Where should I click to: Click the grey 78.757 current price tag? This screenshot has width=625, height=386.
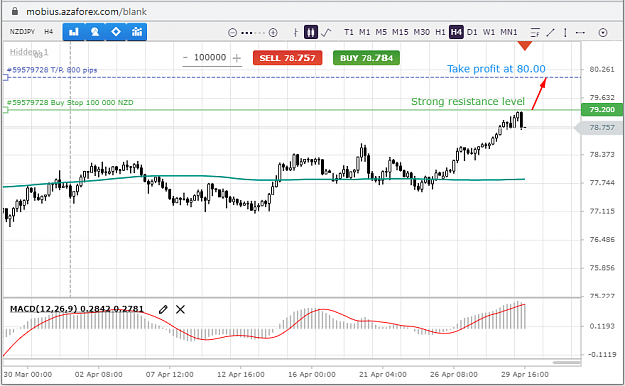[x=599, y=128]
